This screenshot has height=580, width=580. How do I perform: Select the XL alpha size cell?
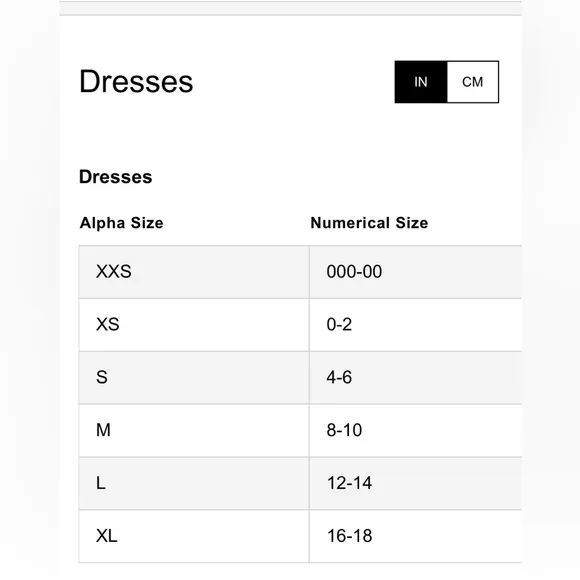[x=194, y=536]
